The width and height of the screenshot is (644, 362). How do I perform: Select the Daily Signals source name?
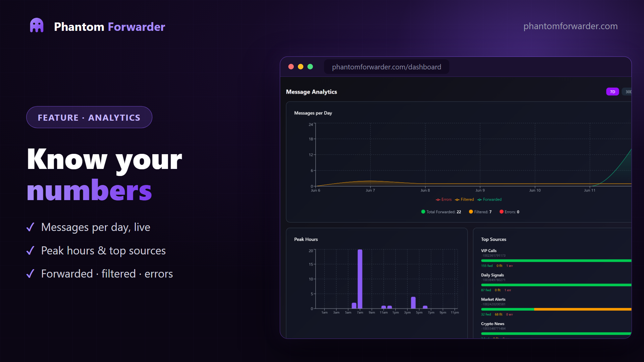492,275
